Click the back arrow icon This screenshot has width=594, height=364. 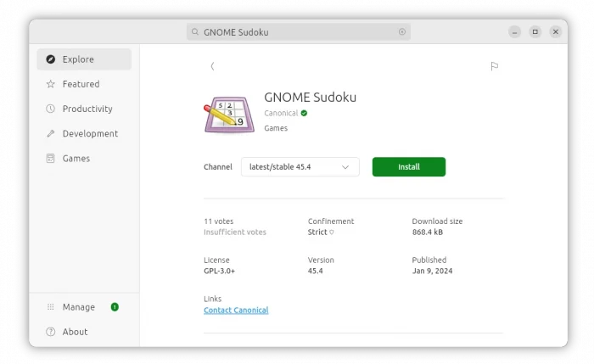(x=212, y=66)
